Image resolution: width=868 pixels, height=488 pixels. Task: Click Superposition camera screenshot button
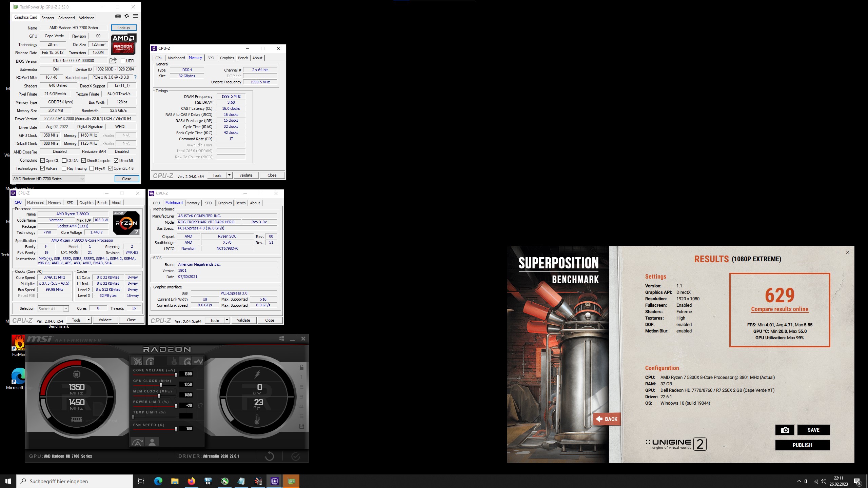(785, 430)
